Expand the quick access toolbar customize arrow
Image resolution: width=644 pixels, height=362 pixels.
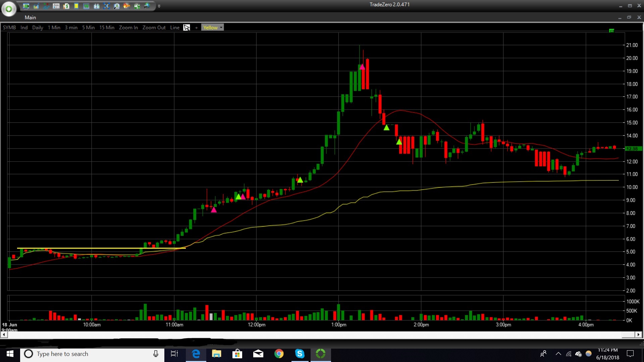pyautogui.click(x=159, y=6)
